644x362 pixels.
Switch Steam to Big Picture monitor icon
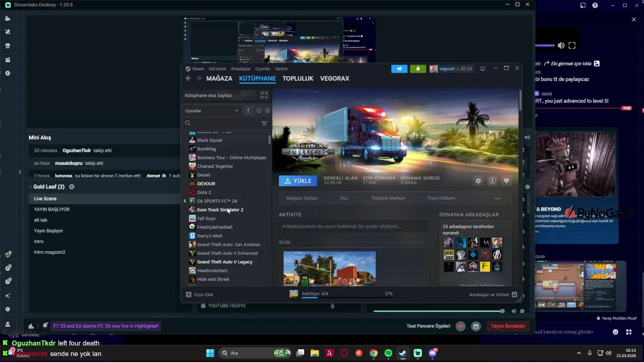tap(482, 69)
